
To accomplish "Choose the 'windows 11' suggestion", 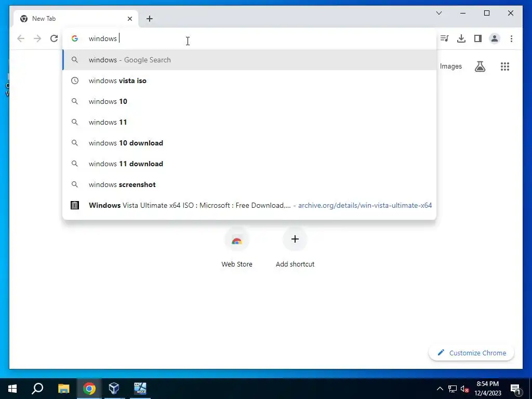I will (249, 122).
